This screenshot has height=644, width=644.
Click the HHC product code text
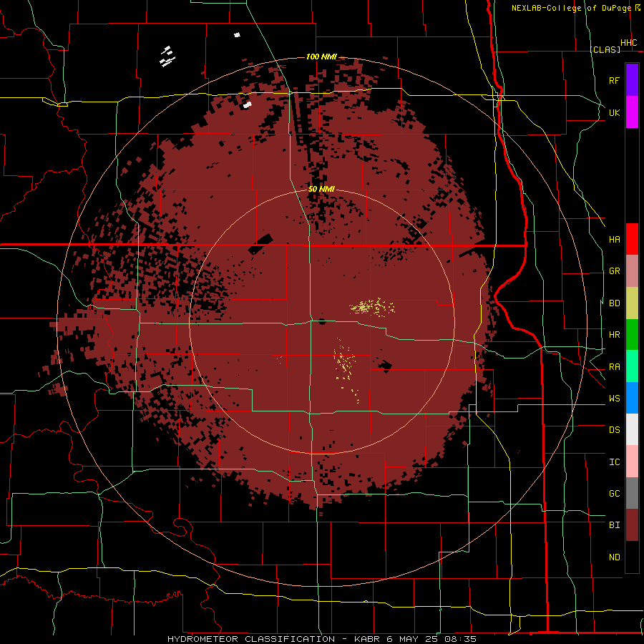(x=629, y=43)
